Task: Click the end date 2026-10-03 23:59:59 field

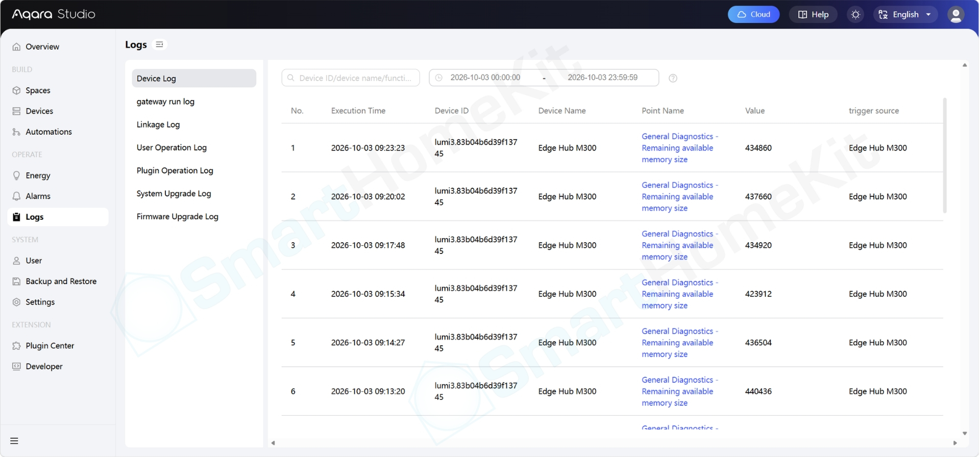Action: click(x=602, y=78)
